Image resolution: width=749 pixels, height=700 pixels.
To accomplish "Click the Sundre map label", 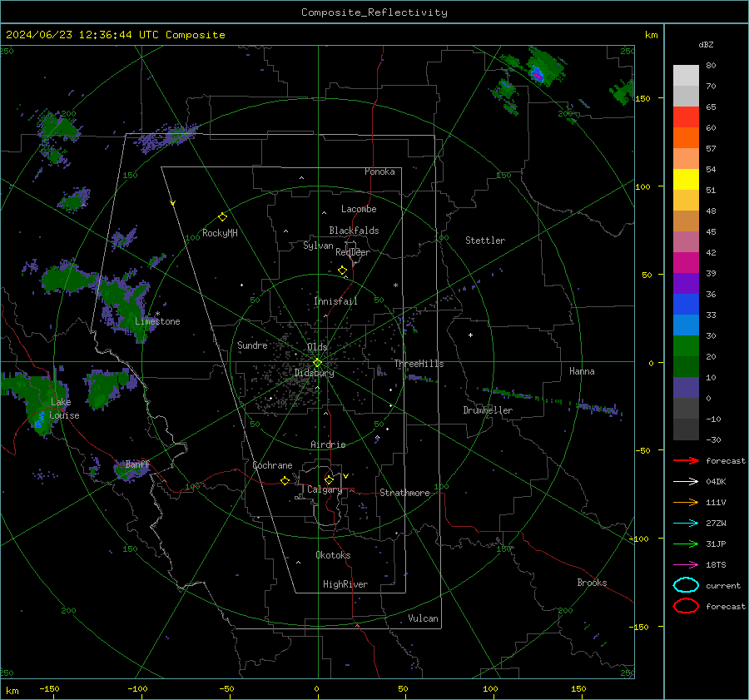I will (252, 345).
